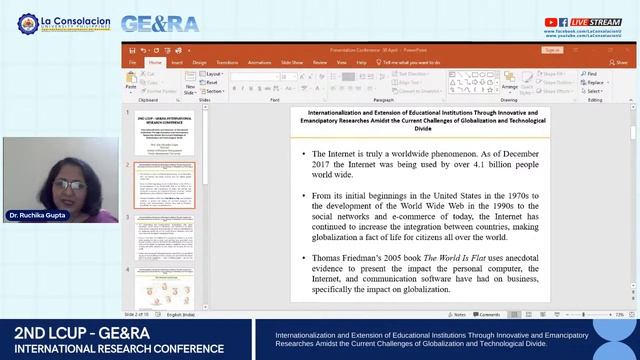Toggle italic formatting
This screenshot has width=640, height=360.
click(242, 88)
